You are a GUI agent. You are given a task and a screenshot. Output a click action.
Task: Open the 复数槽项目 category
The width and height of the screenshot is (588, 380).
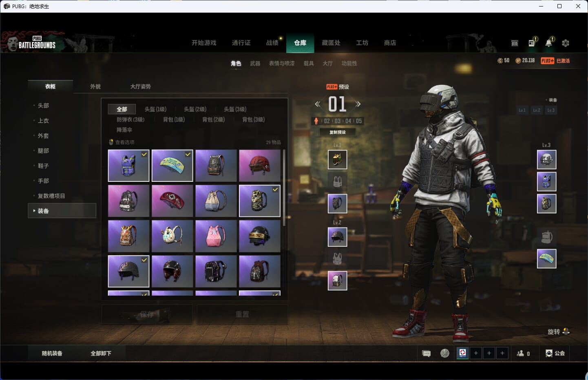point(51,196)
